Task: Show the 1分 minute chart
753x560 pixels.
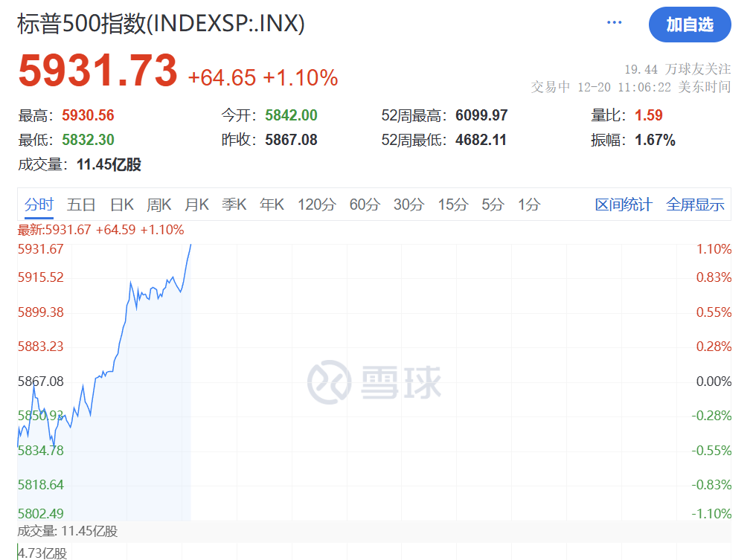Action: point(529,205)
